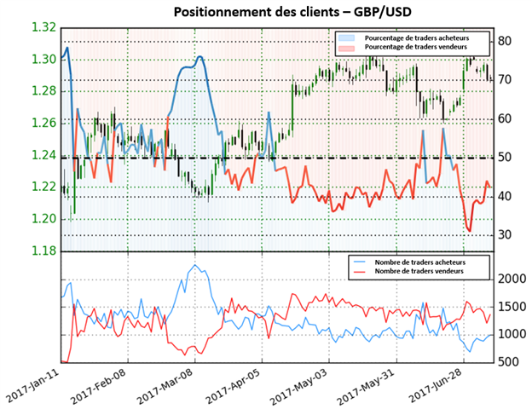
Task: Click the 80 percent axis label
Action: tap(505, 41)
